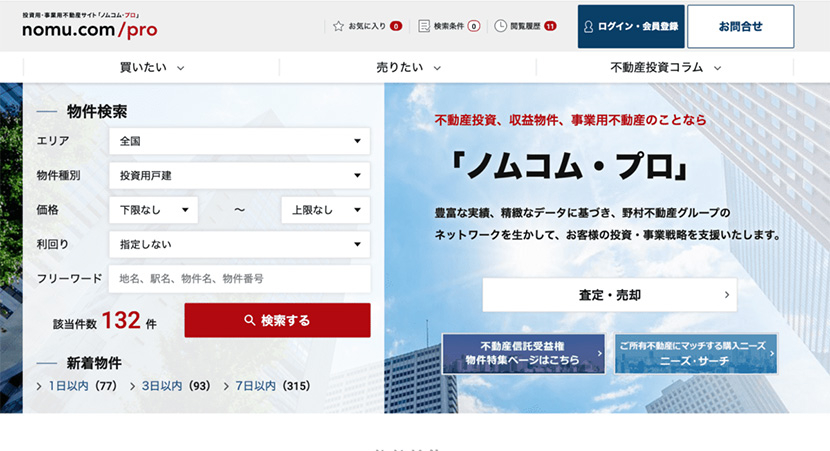Click the browsing history count badge 11
The image size is (830, 451).
(x=551, y=26)
